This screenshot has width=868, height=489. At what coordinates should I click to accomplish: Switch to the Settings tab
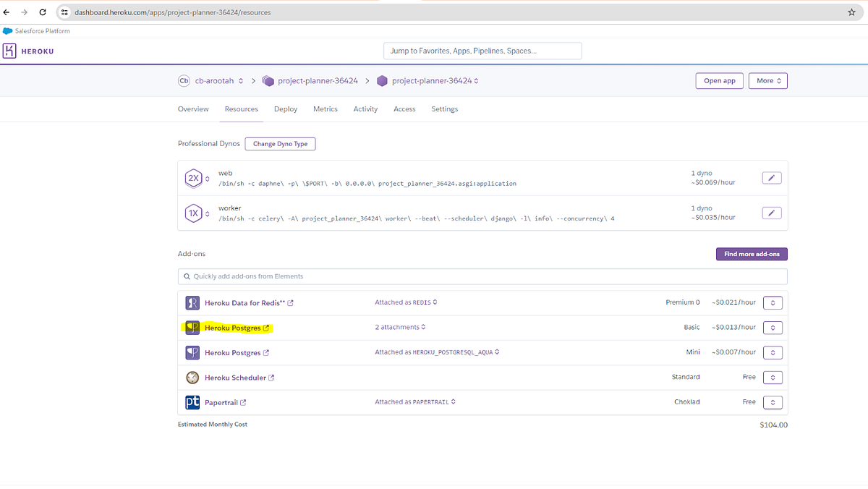[x=444, y=109]
